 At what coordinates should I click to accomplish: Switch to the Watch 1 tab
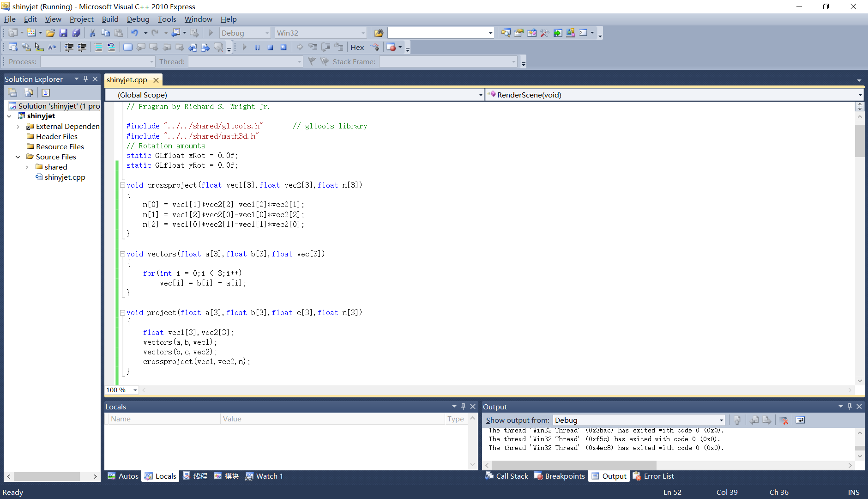(264, 476)
